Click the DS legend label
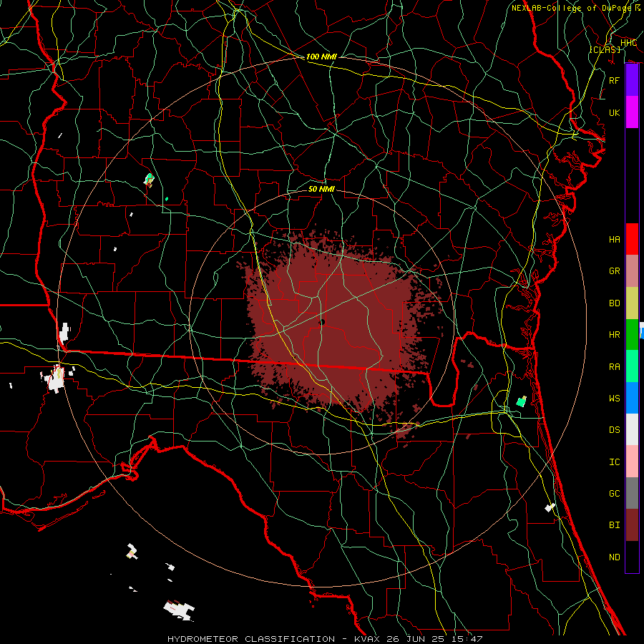This screenshot has height=644, width=644. click(x=614, y=430)
